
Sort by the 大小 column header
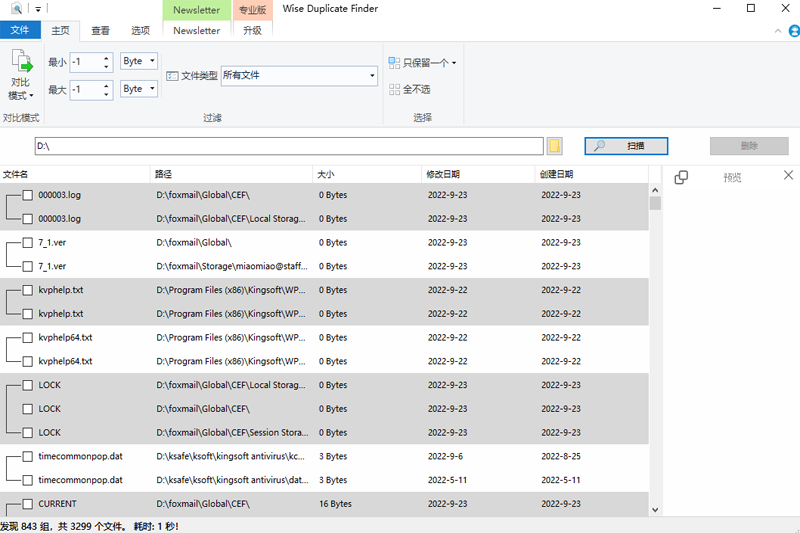[x=367, y=174]
